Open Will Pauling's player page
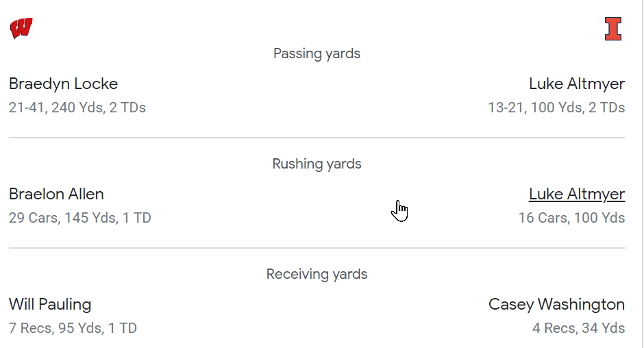This screenshot has width=644, height=348. tap(50, 305)
